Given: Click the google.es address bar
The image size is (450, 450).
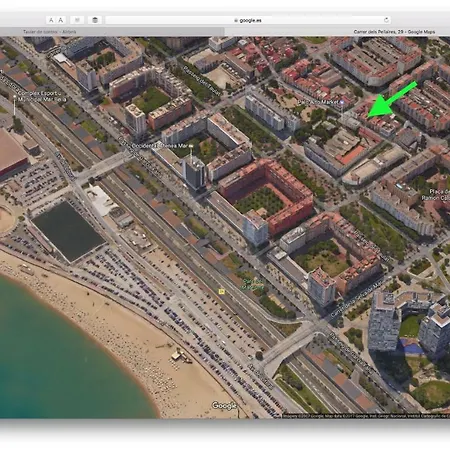Looking at the screenshot, I should tap(248, 20).
